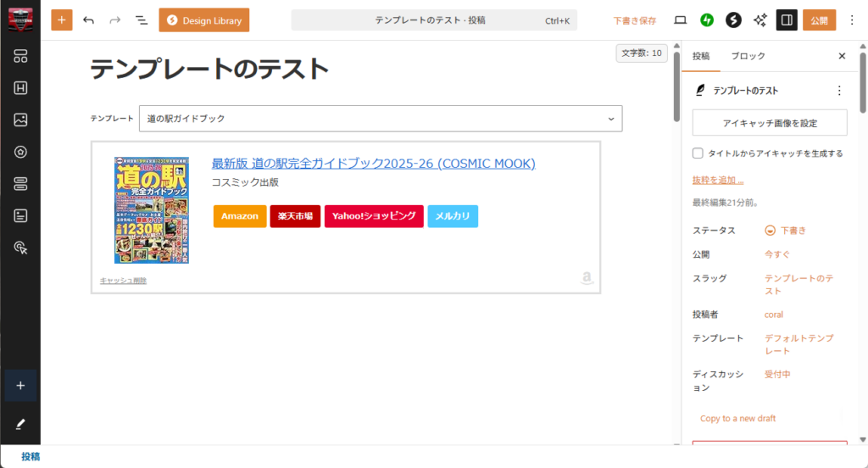Image resolution: width=868 pixels, height=468 pixels.
Task: Click the キャッシュ削除 link
Action: (x=123, y=281)
